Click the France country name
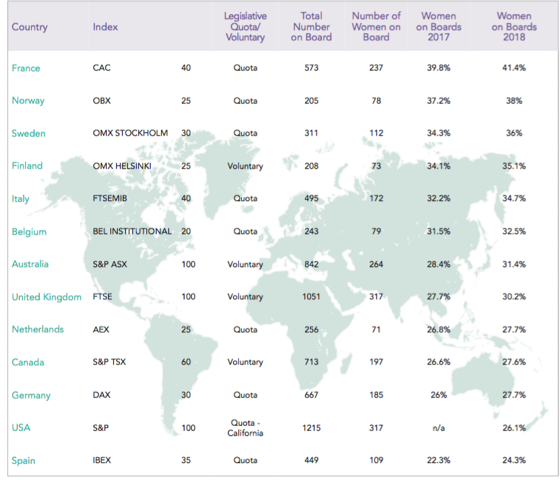This screenshot has height=480, width=560. point(26,68)
